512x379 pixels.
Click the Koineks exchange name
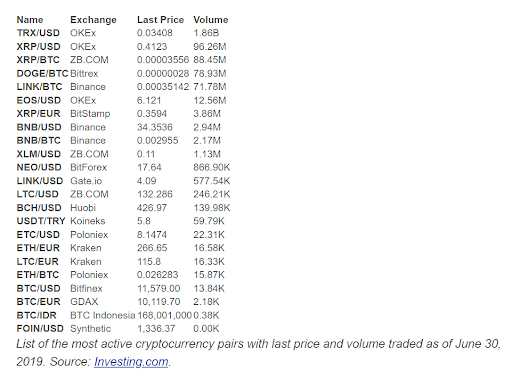click(88, 221)
